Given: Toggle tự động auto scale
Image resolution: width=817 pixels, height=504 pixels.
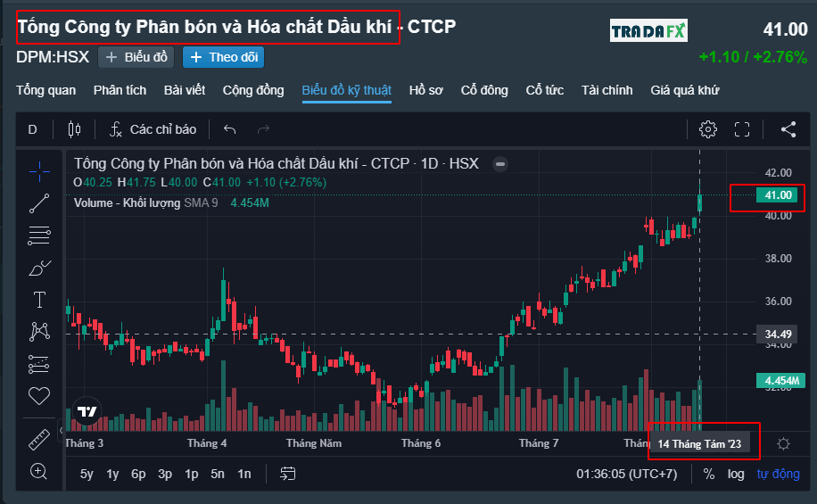Looking at the screenshot, I should point(778,474).
